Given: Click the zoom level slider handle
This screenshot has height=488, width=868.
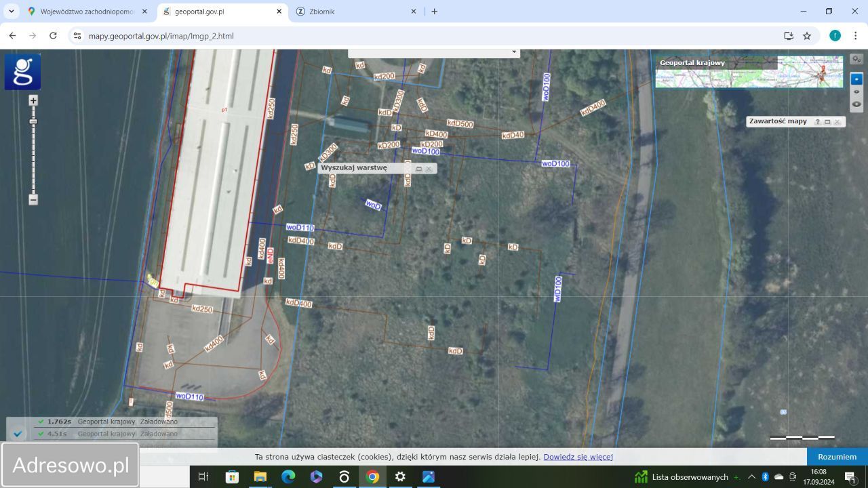Looking at the screenshot, I should click(x=33, y=121).
